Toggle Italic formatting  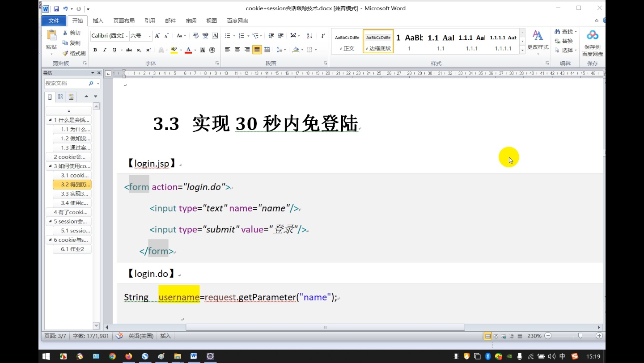(x=105, y=50)
